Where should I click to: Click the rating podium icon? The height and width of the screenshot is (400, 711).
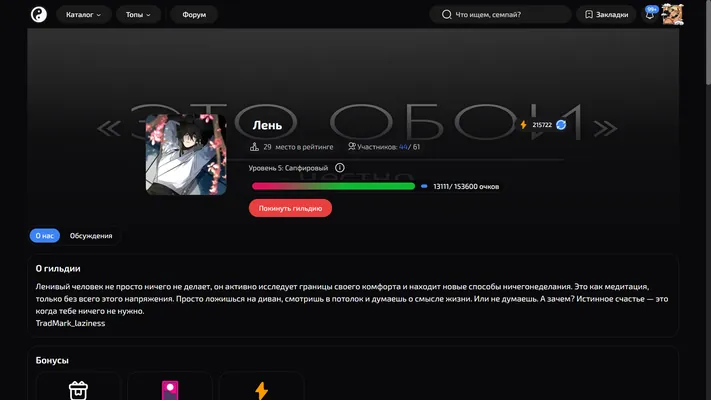coord(254,147)
